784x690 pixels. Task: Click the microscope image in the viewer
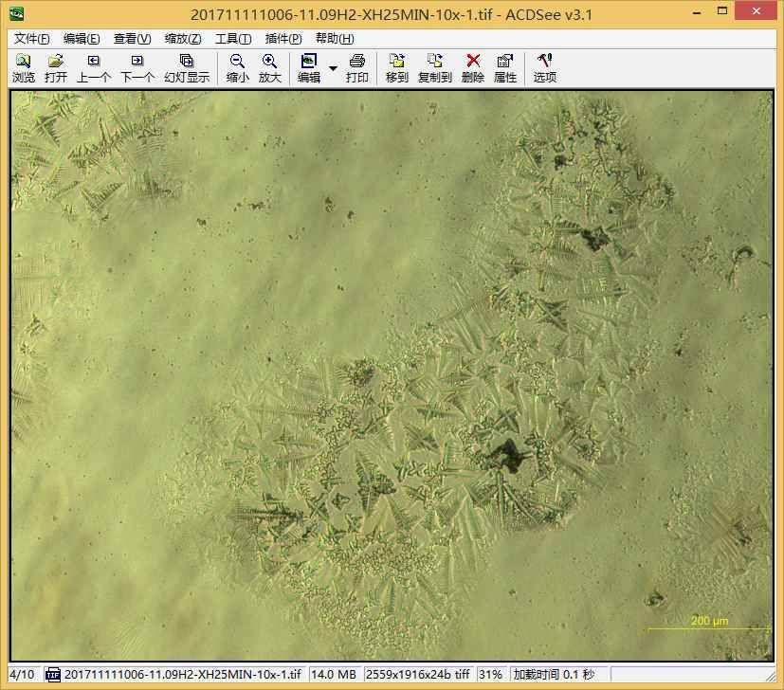pyautogui.click(x=392, y=375)
